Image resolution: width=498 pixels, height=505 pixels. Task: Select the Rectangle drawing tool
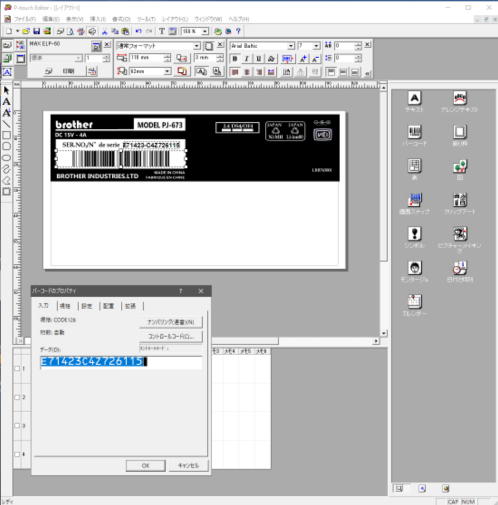coord(6,135)
